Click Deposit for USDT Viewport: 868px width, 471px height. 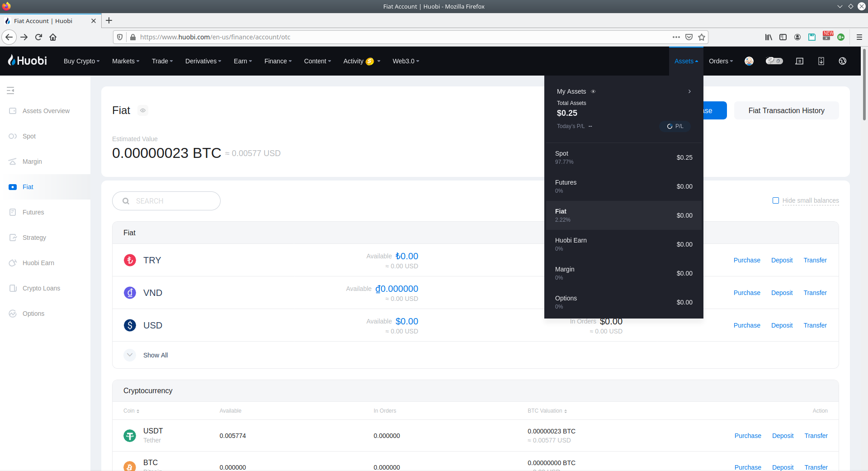pos(783,436)
